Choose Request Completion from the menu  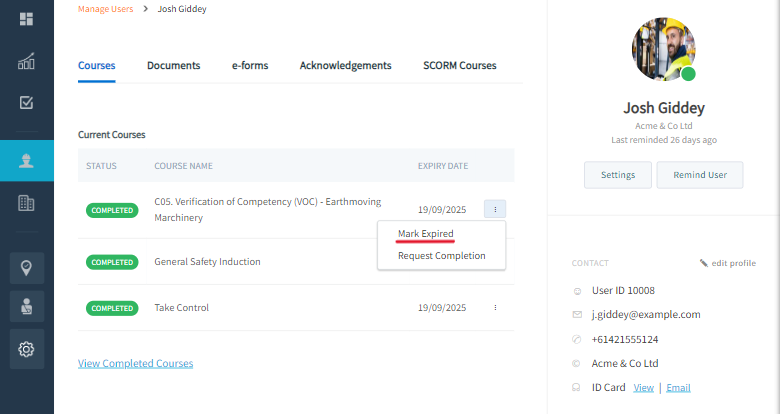(x=441, y=256)
